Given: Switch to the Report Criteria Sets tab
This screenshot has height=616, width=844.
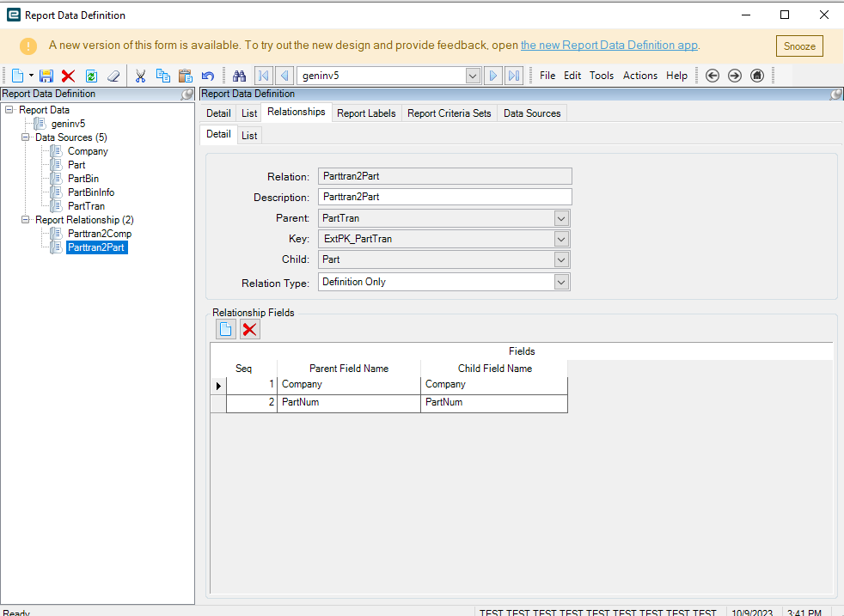Looking at the screenshot, I should click(x=449, y=113).
